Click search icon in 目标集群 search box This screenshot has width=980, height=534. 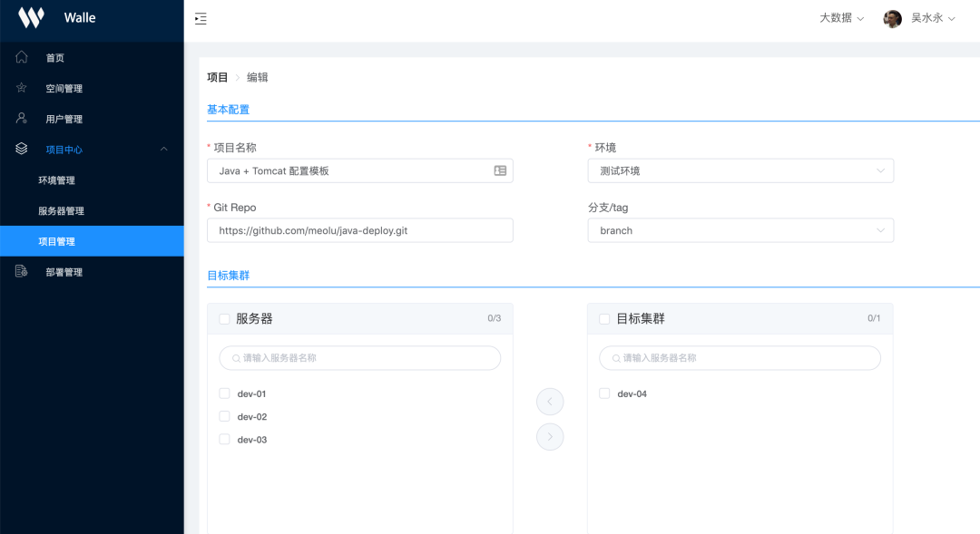coord(616,358)
